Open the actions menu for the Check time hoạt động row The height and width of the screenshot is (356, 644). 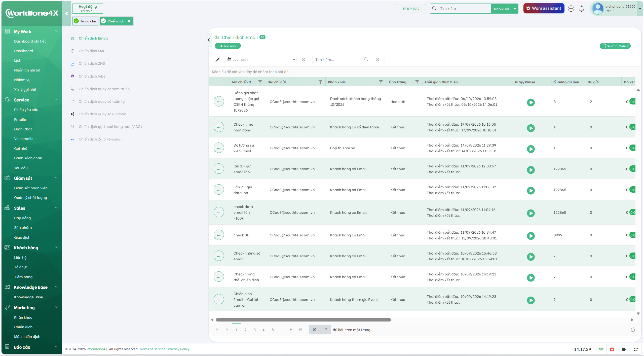[219, 127]
